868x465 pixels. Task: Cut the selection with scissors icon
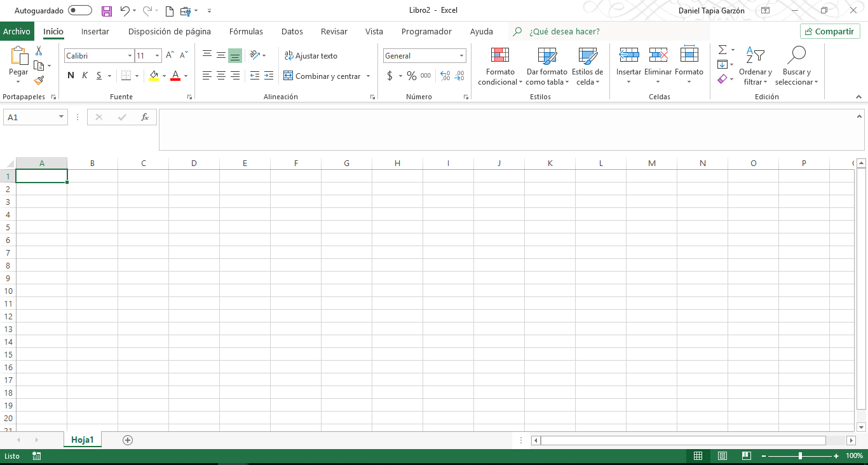39,51
